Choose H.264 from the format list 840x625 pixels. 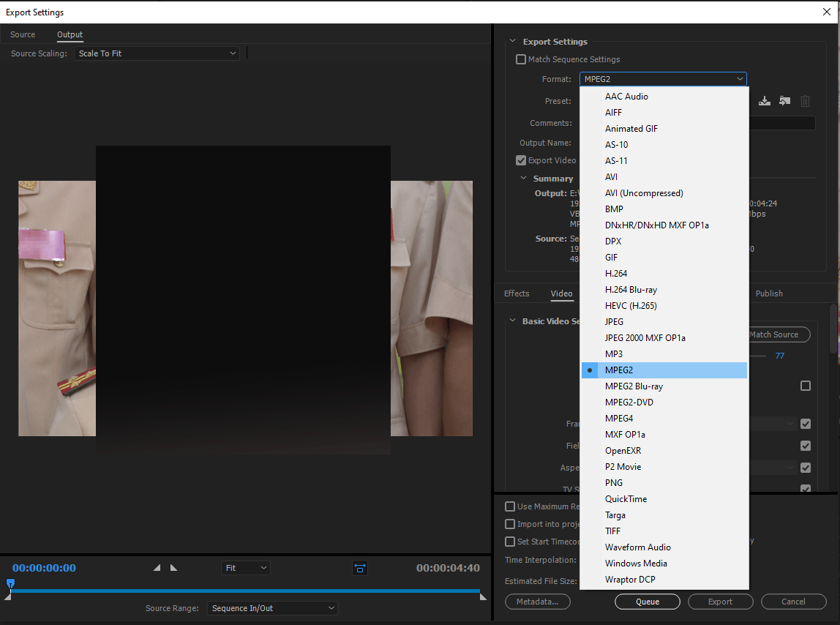coord(664,274)
